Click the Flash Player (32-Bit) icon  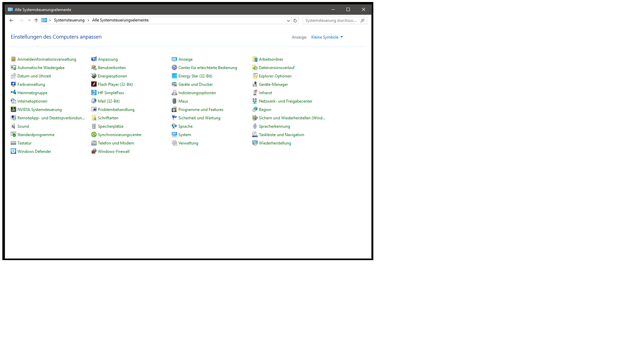pyautogui.click(x=94, y=84)
